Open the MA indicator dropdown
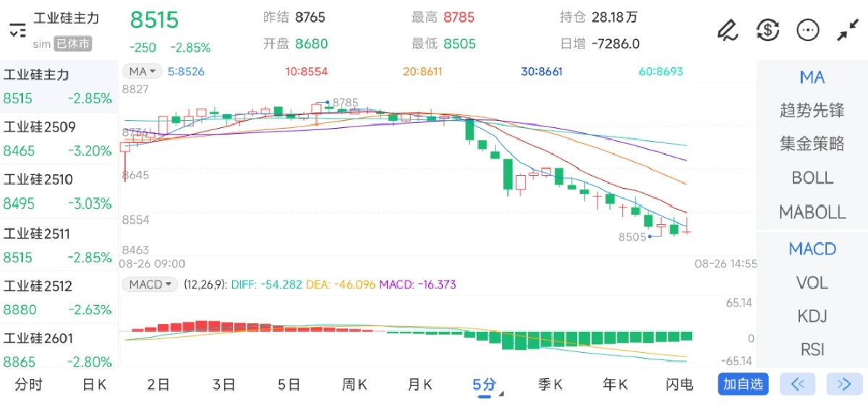 [142, 72]
